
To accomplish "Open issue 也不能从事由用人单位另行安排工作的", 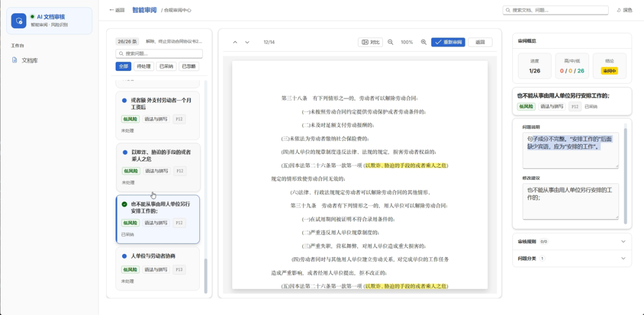I will point(157,220).
